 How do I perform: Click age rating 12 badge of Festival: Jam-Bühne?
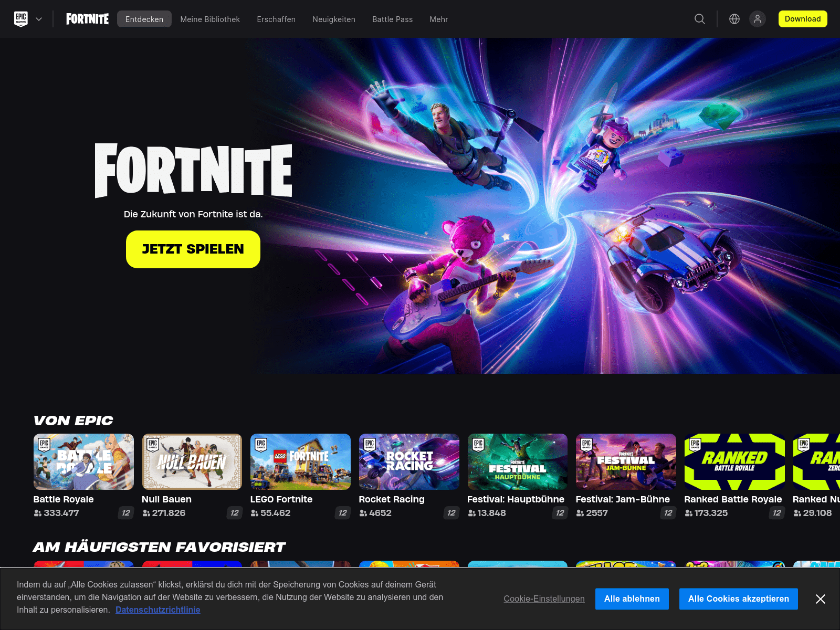click(668, 513)
